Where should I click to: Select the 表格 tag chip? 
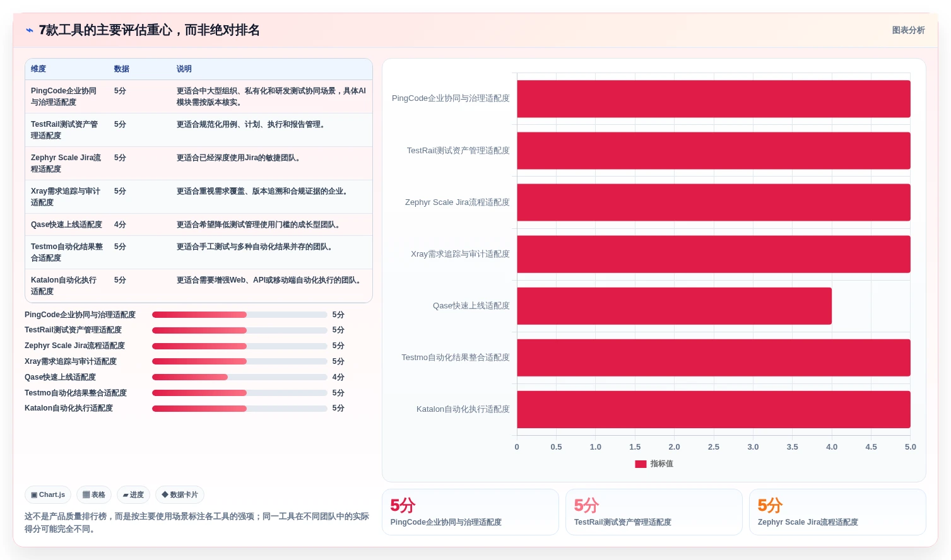(94, 495)
